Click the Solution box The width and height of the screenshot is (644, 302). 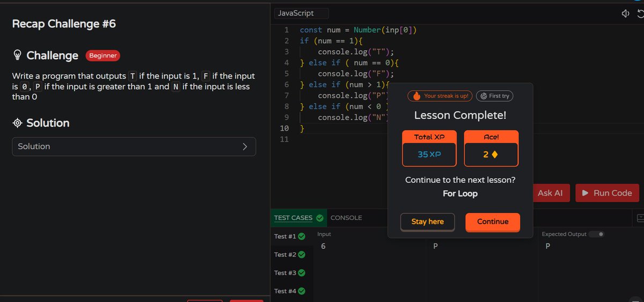coord(134,147)
